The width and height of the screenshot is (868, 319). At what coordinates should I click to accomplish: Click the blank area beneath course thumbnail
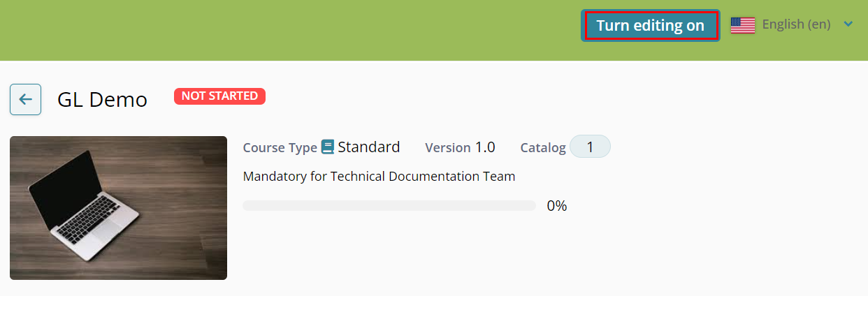point(118,307)
